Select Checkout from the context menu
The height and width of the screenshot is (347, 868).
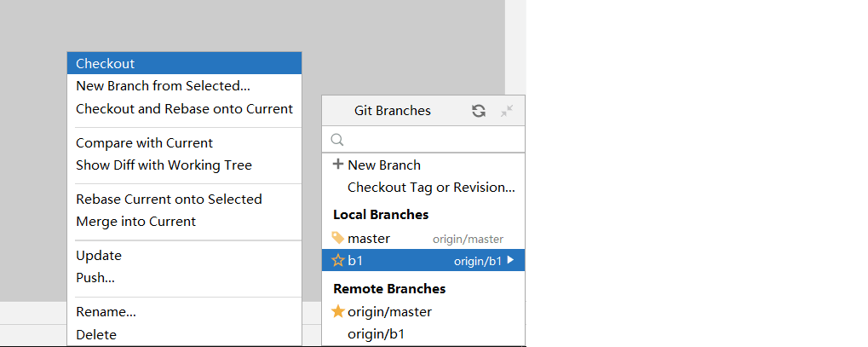[106, 63]
